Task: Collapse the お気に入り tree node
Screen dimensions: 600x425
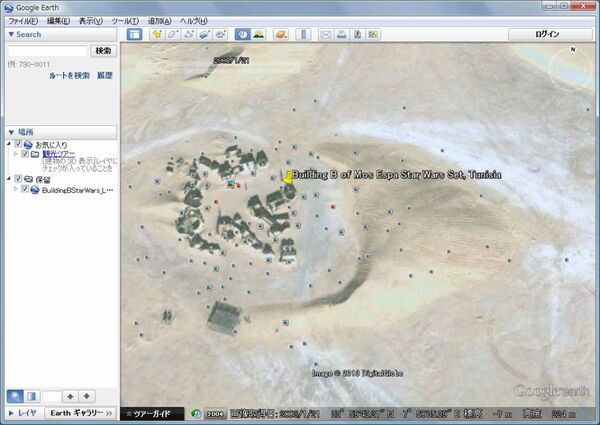Action: tap(9, 144)
